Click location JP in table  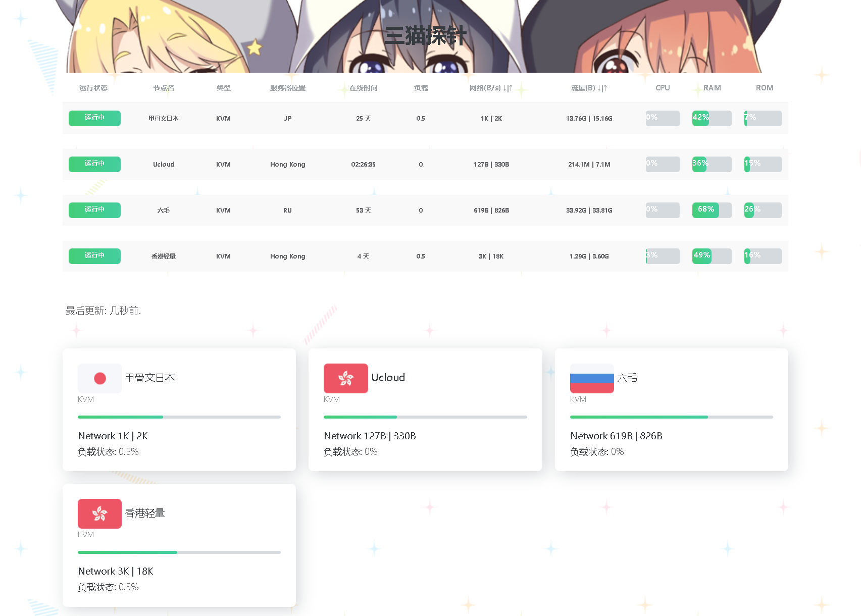(x=288, y=119)
